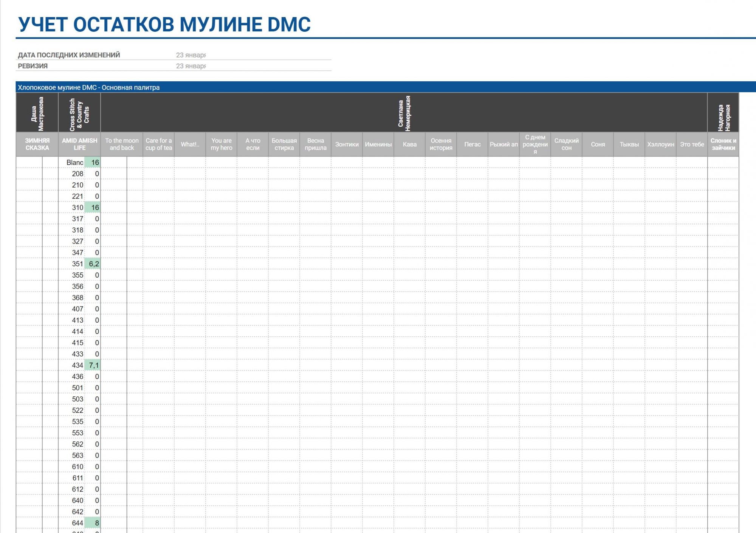Viewport: 756px width, 533px height.
Task: Select the ДАТА ПОСЛЕДНИХ ИЗМЕНЕНИЙ date value
Action: tap(191, 55)
